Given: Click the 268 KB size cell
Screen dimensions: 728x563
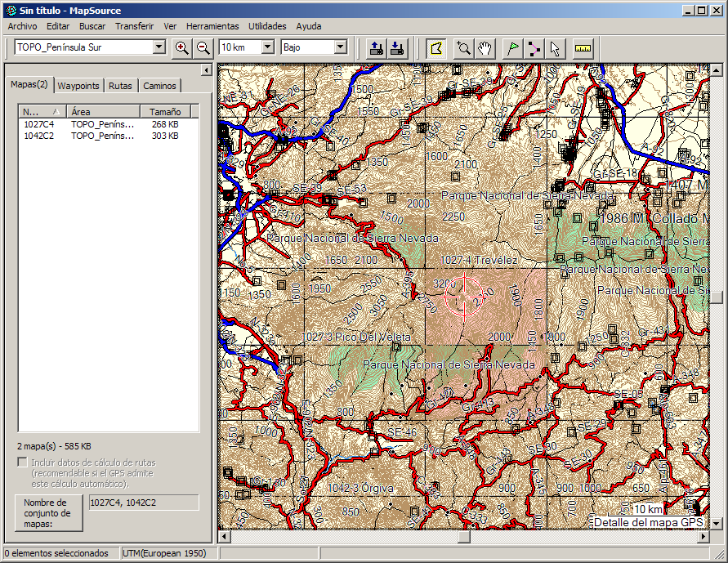Looking at the screenshot, I should (165, 124).
